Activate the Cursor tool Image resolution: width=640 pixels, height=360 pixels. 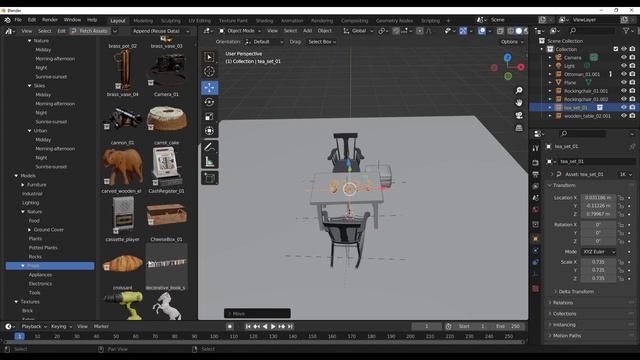point(209,71)
